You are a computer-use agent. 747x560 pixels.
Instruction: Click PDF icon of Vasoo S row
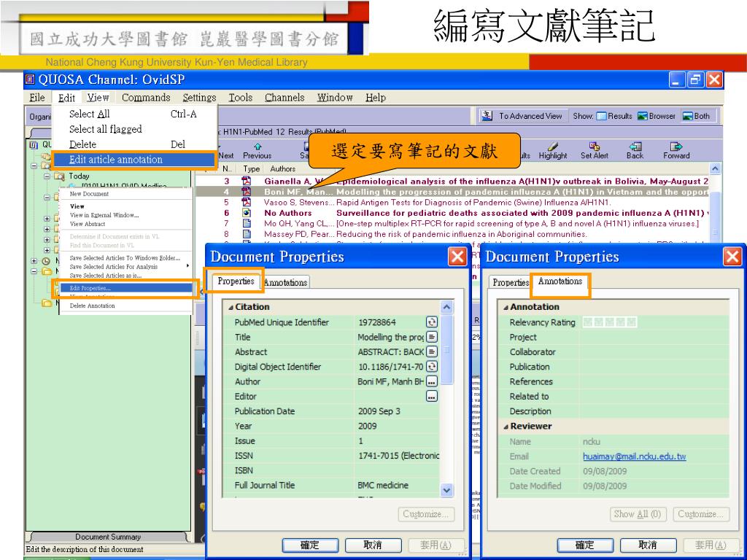pos(247,202)
